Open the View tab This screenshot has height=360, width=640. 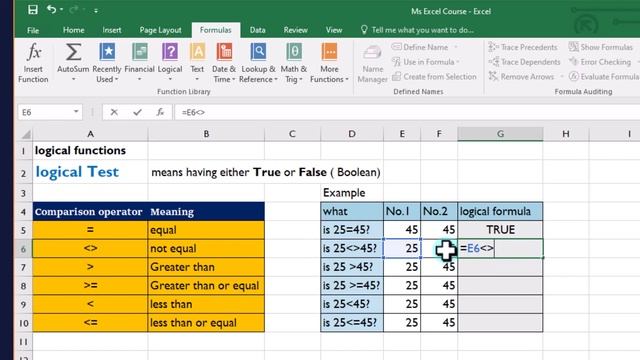334,30
